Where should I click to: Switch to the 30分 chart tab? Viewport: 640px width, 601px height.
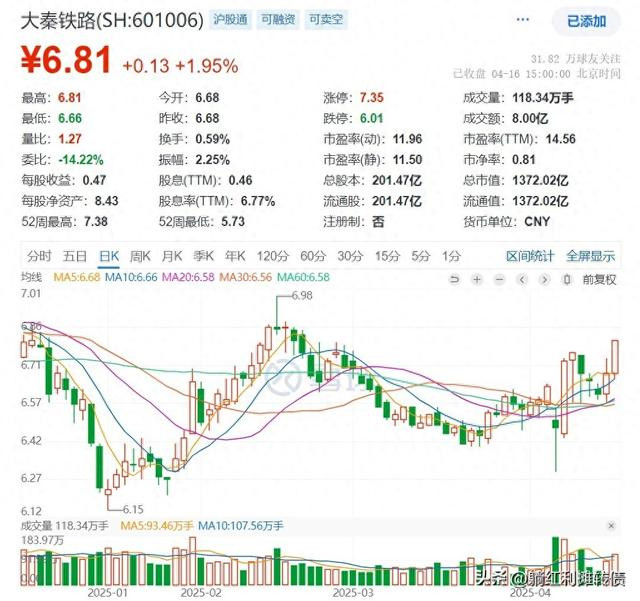350,256
